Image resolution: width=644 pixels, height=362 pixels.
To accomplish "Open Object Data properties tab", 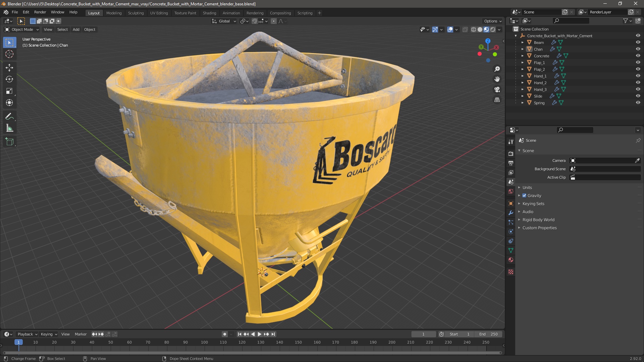I will [x=511, y=250].
